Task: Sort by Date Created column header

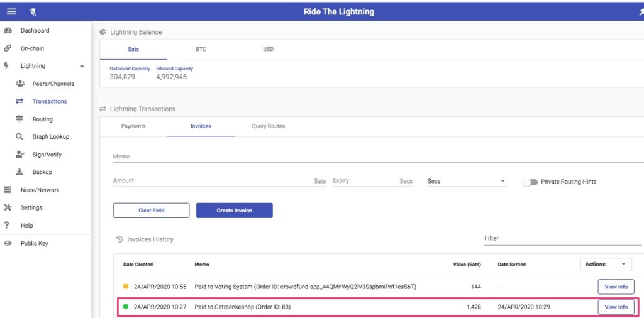Action: pyautogui.click(x=138, y=265)
